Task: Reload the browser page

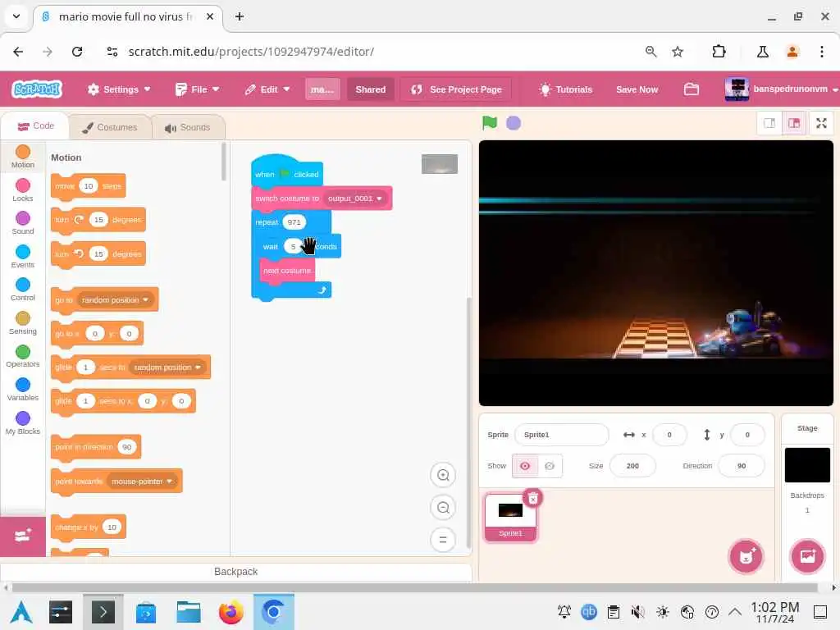Action: [77, 52]
